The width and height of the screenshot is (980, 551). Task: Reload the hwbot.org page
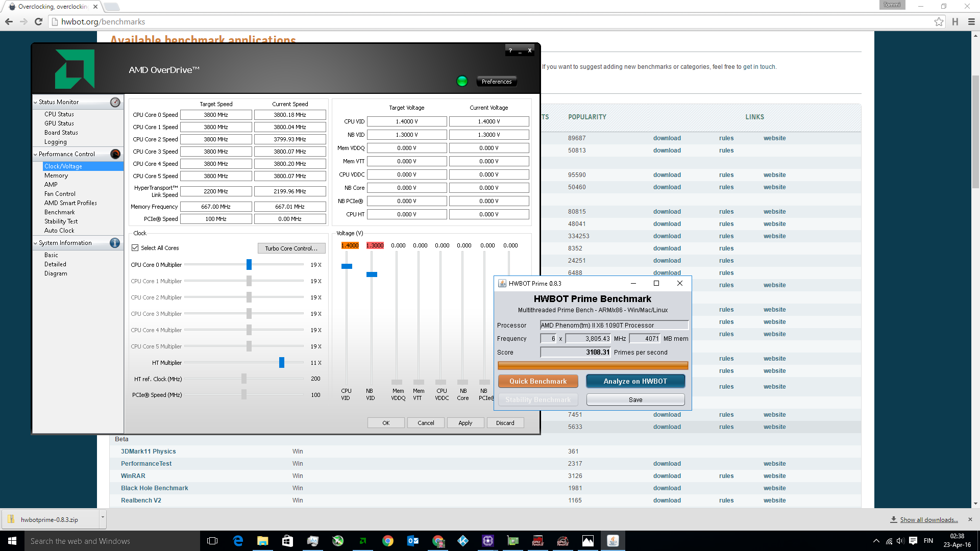[38, 21]
